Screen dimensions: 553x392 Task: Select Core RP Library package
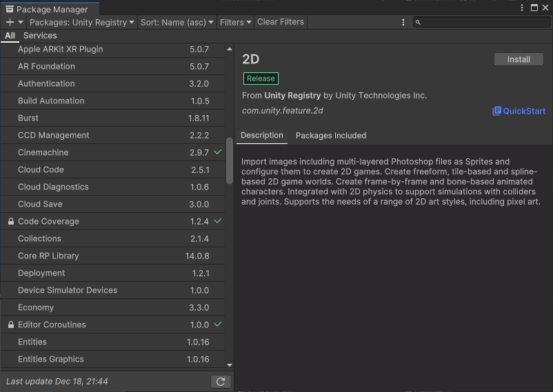click(113, 256)
